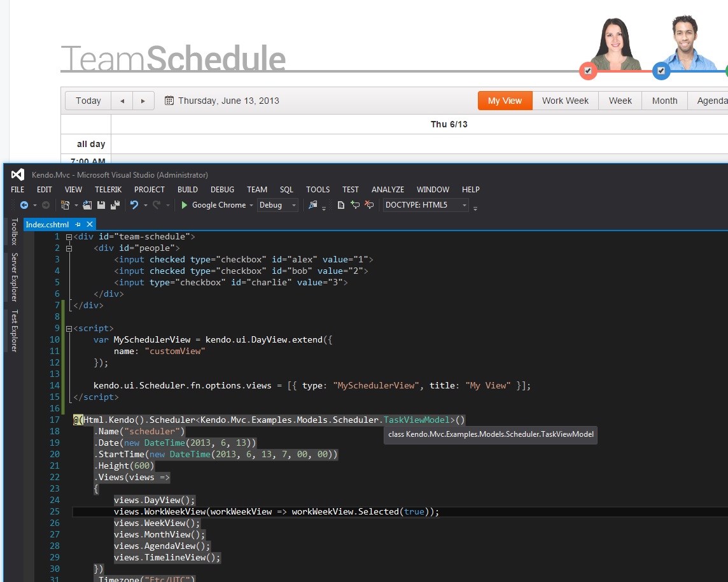Switch scheduler to Week view
The height and width of the screenshot is (582, 728).
[x=620, y=101]
